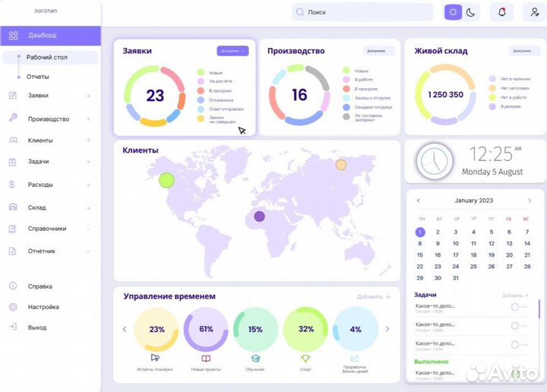This screenshot has width=547, height=392.
Task: Open the Диаграмма dropdown in Заявки card
Action: [x=232, y=51]
